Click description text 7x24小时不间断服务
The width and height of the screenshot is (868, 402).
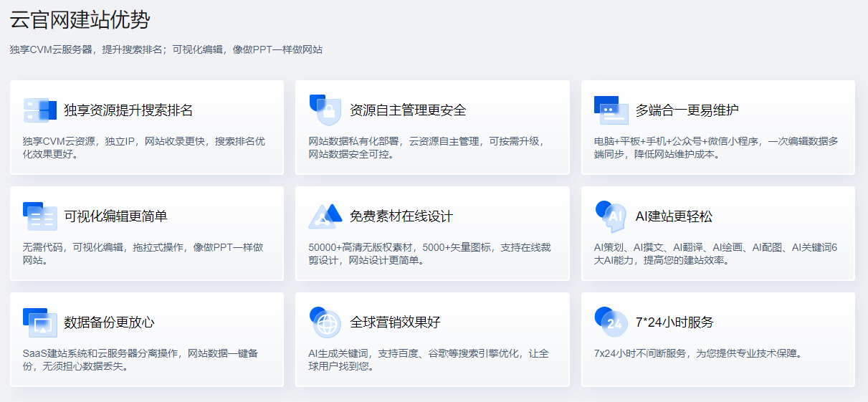(x=697, y=353)
